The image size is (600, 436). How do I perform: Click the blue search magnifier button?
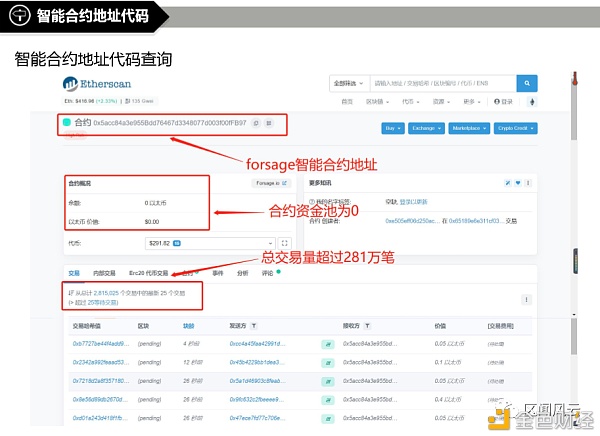tap(527, 83)
